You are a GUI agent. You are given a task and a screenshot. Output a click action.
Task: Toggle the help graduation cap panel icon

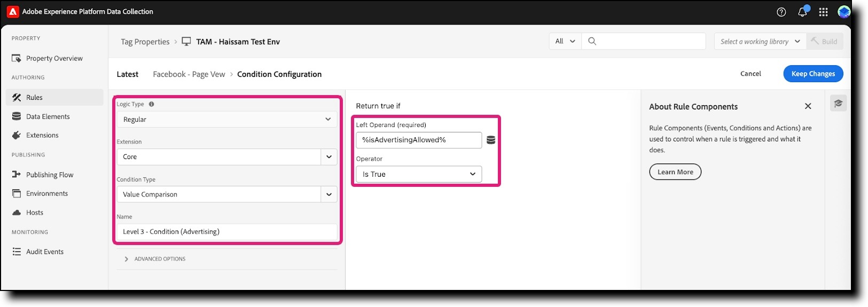[x=838, y=104]
